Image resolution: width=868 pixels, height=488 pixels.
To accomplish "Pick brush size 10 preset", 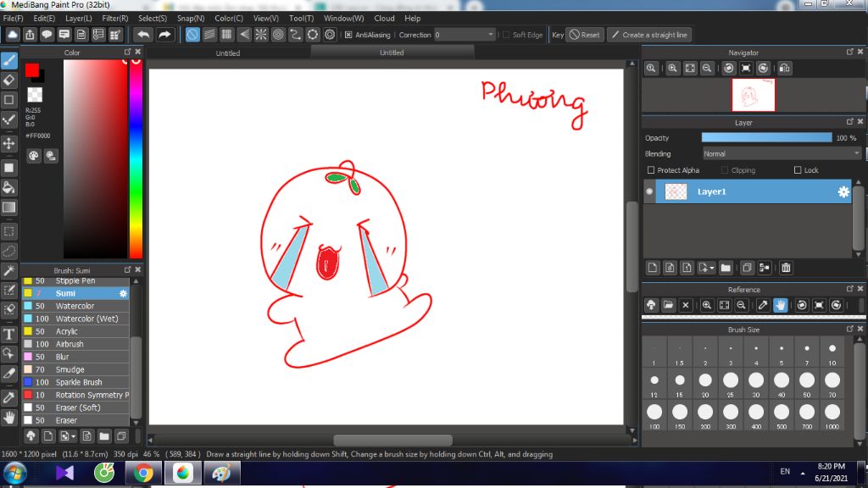I will [832, 352].
